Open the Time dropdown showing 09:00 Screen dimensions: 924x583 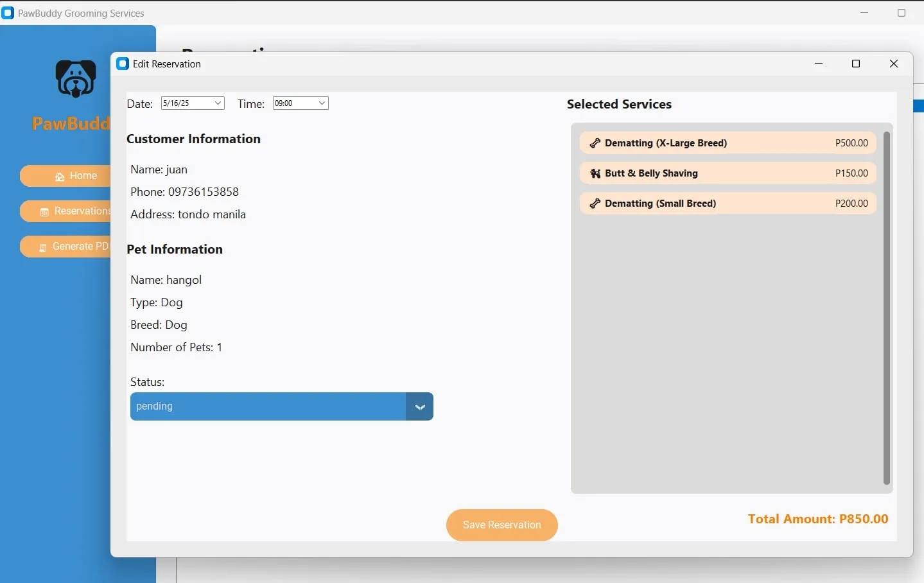(301, 103)
